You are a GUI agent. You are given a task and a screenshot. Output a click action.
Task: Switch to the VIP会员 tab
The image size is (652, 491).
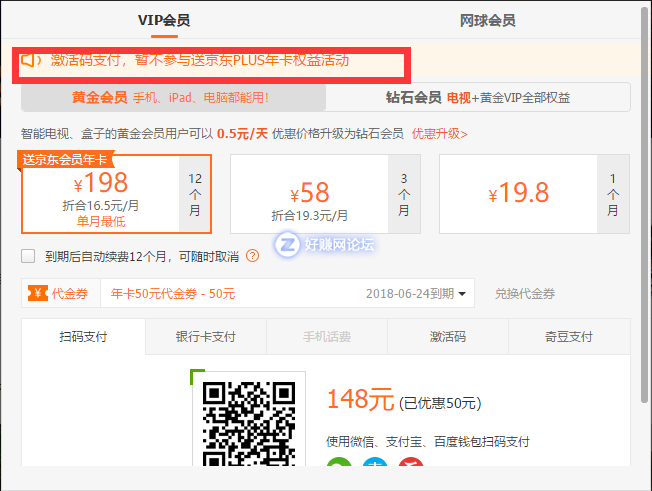click(x=164, y=20)
